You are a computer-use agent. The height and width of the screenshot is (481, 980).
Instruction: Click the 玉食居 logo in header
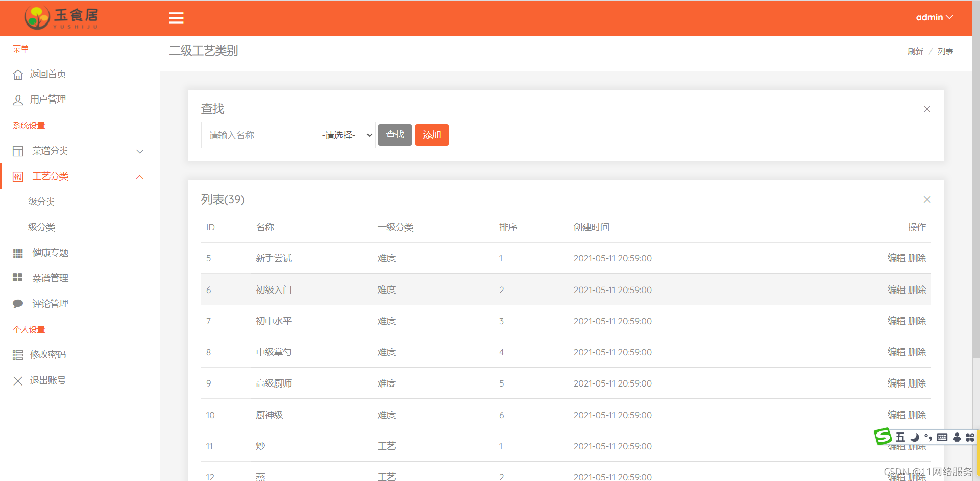61,18
